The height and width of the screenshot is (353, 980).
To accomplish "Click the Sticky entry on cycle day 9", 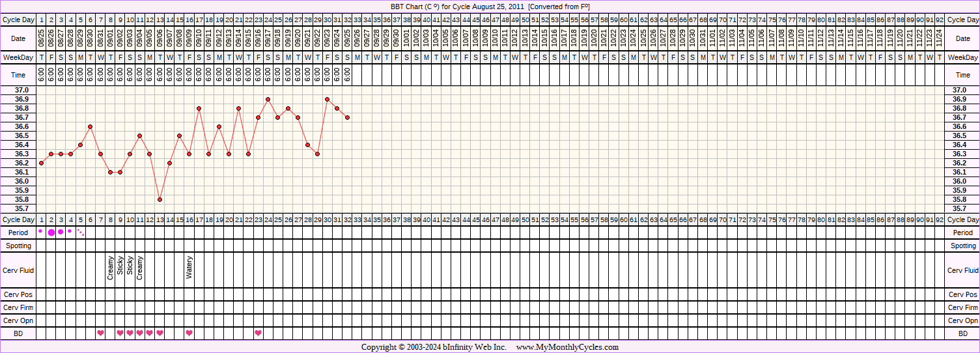I will [120, 266].
